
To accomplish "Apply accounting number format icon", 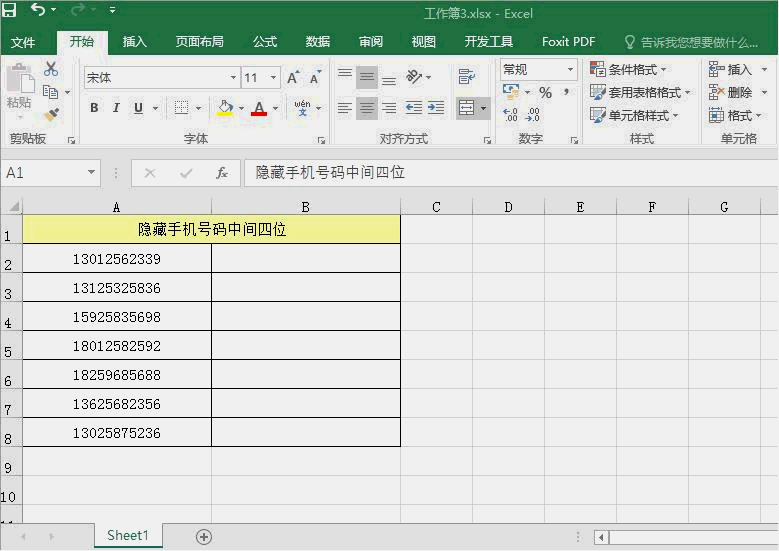I will [511, 91].
